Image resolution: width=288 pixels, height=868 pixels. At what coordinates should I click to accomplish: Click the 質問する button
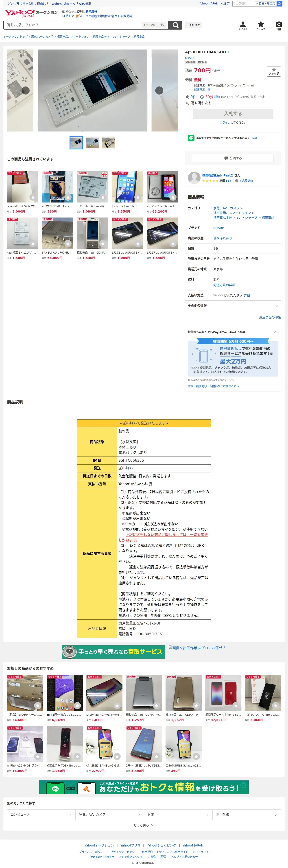(x=233, y=158)
